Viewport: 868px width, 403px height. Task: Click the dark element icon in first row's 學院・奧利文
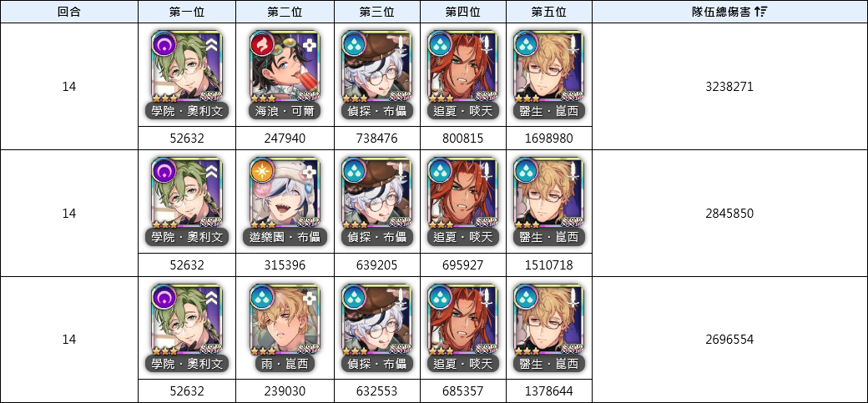click(x=163, y=44)
